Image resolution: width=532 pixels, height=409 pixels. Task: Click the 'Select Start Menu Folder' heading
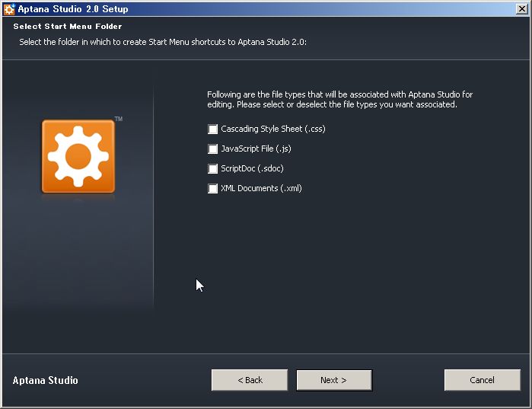tap(68, 27)
